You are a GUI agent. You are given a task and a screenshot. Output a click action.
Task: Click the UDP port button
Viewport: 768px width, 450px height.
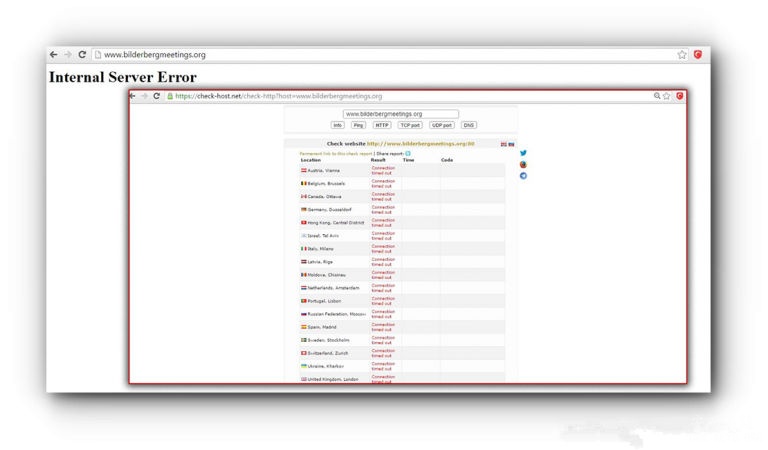(441, 125)
